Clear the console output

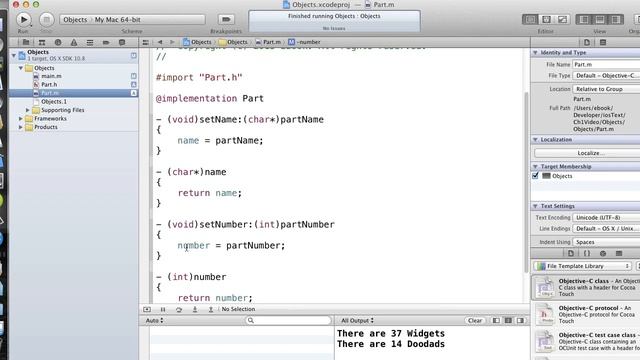pos(475,320)
